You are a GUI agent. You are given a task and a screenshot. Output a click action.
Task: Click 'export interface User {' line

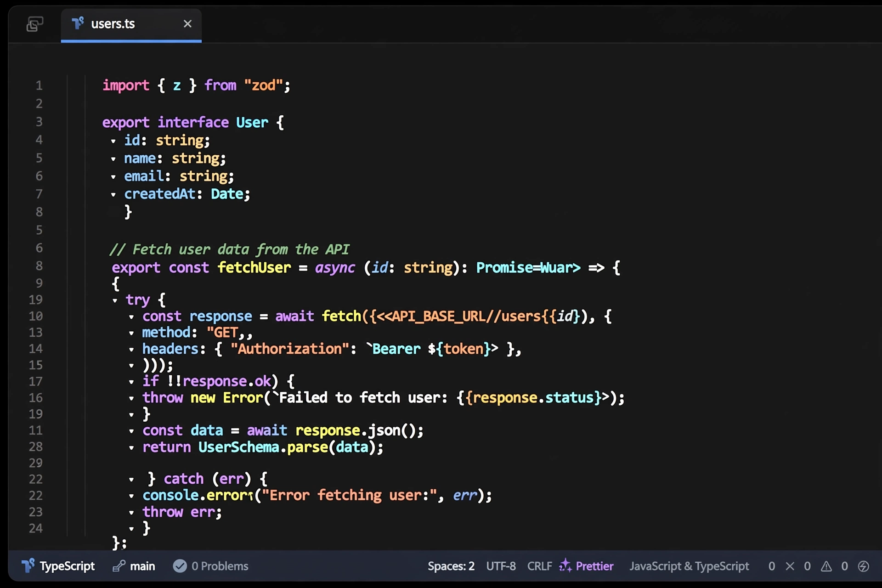click(193, 123)
